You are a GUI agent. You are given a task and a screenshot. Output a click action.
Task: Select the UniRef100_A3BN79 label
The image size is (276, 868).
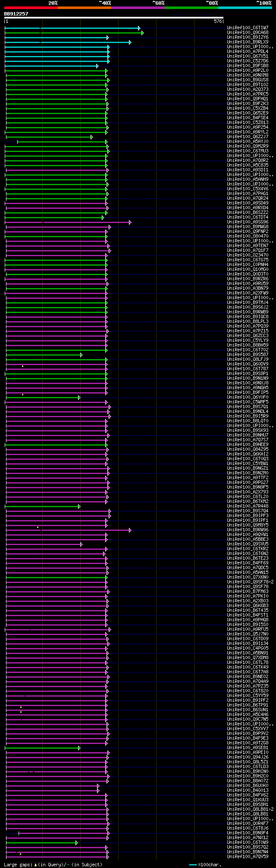point(248,288)
